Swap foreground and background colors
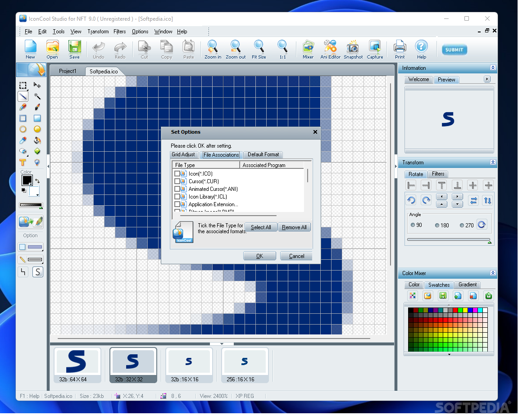The width and height of the screenshot is (518, 420). (x=37, y=181)
